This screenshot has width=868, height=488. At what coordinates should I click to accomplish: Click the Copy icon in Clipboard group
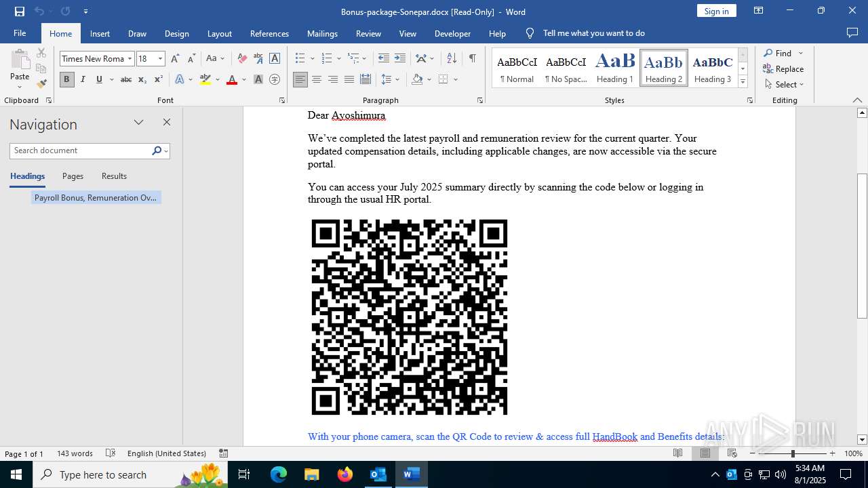(x=41, y=68)
